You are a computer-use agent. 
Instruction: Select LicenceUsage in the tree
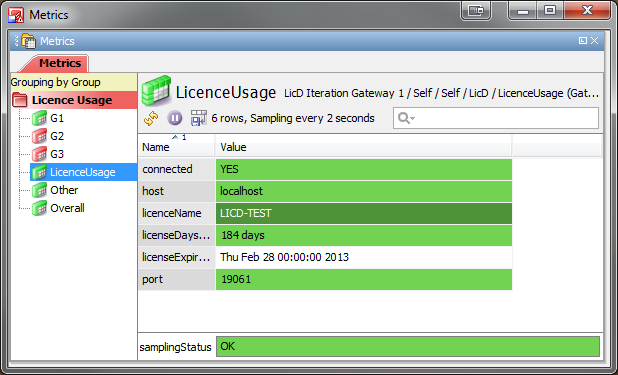pos(83,172)
